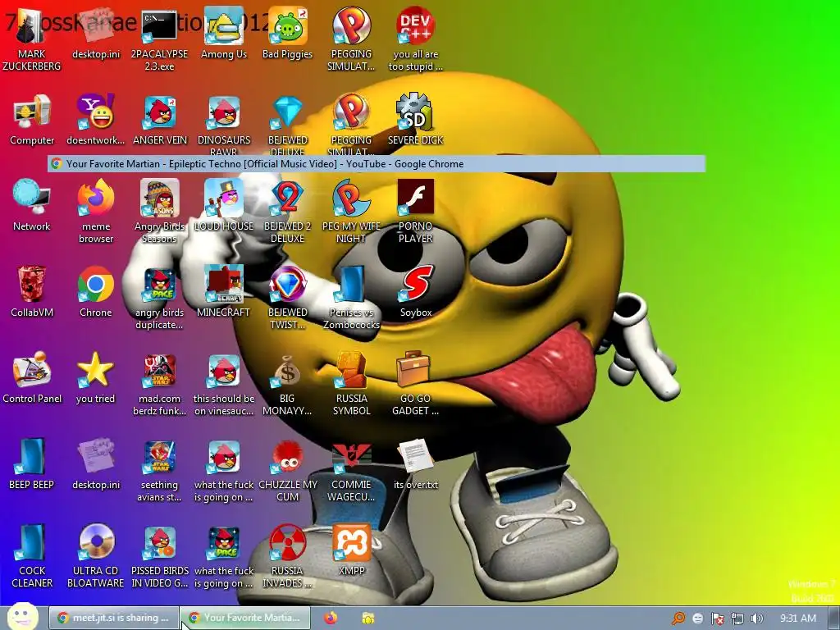
Task: Open the Action Center flag tray icon
Action: pyautogui.click(x=717, y=619)
